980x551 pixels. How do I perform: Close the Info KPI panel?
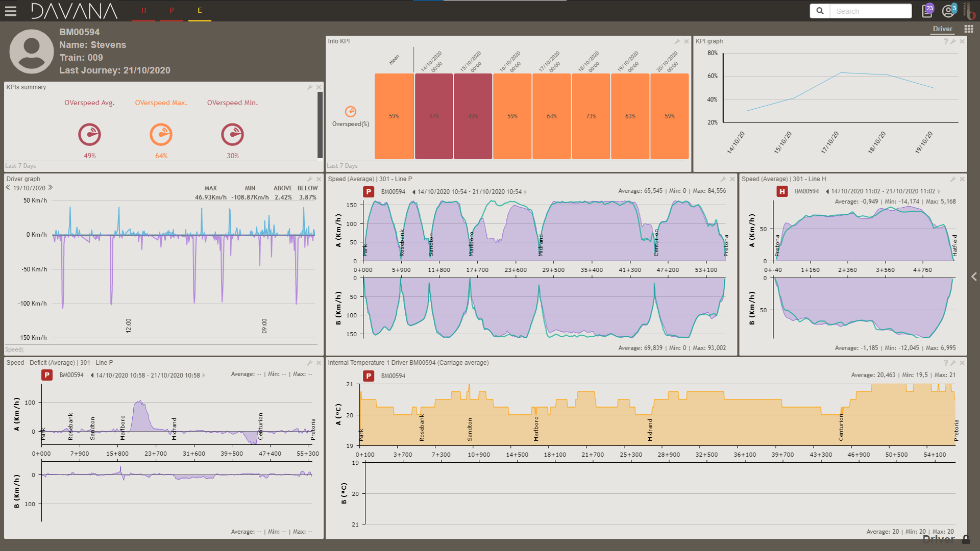[x=687, y=41]
